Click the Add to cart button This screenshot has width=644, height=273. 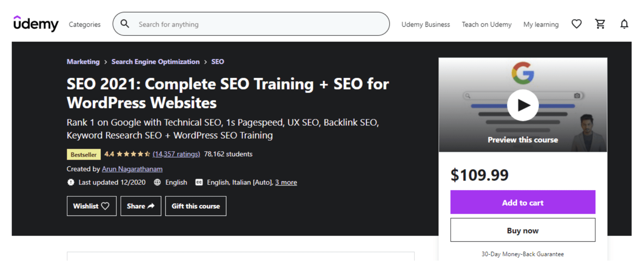tap(523, 202)
